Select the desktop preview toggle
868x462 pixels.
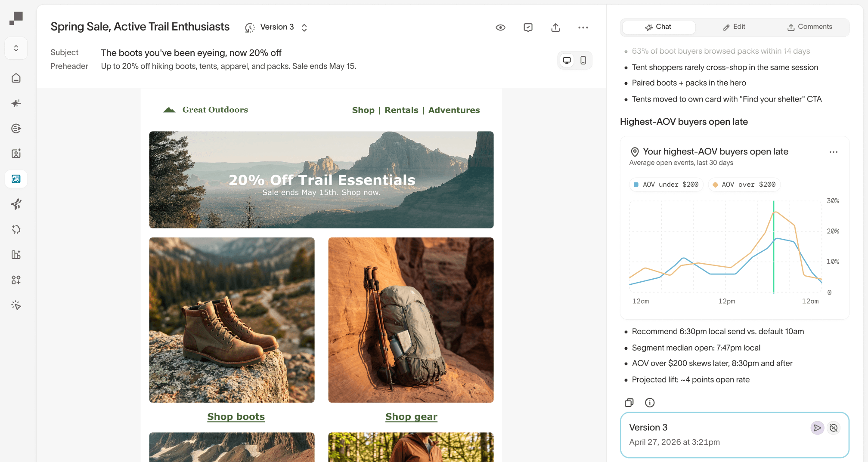(x=567, y=60)
